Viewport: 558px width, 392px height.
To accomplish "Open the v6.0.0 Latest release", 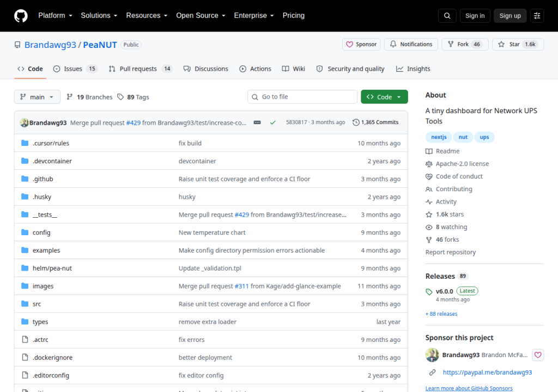I will click(452, 295).
